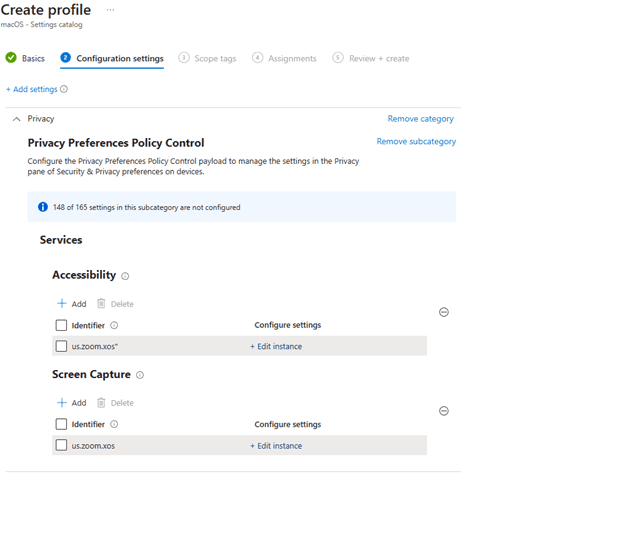Image resolution: width=624 pixels, height=537 pixels.
Task: Edit instance for Screen Capture us.zoom.xos
Action: tap(276, 446)
